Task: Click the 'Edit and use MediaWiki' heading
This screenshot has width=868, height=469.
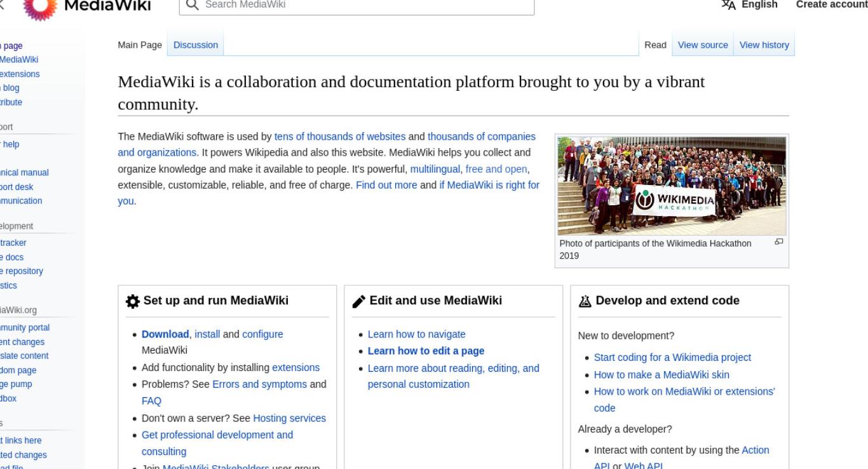Action: point(436,301)
